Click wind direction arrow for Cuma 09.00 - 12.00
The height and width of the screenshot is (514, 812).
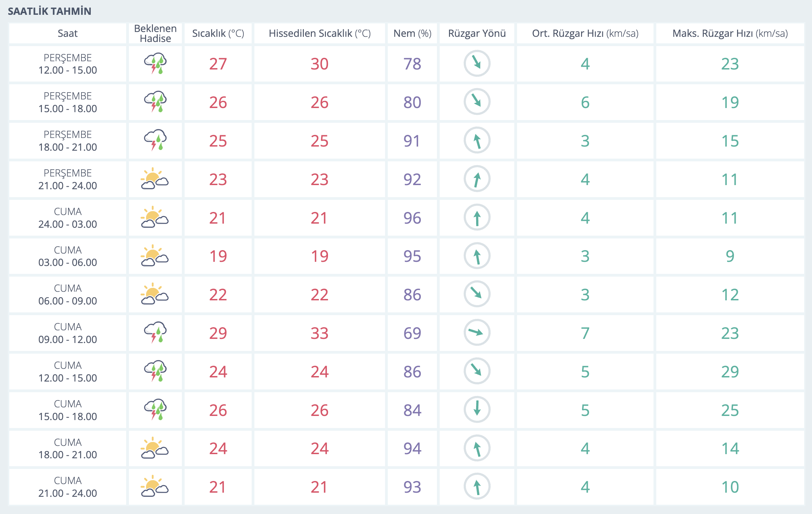[476, 333]
